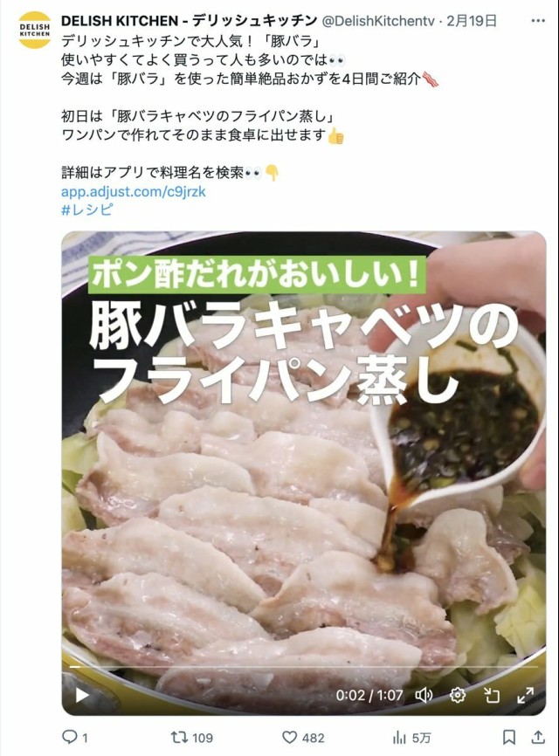The height and width of the screenshot is (756, 559).
Task: Click the video progress bar
Action: (304, 667)
